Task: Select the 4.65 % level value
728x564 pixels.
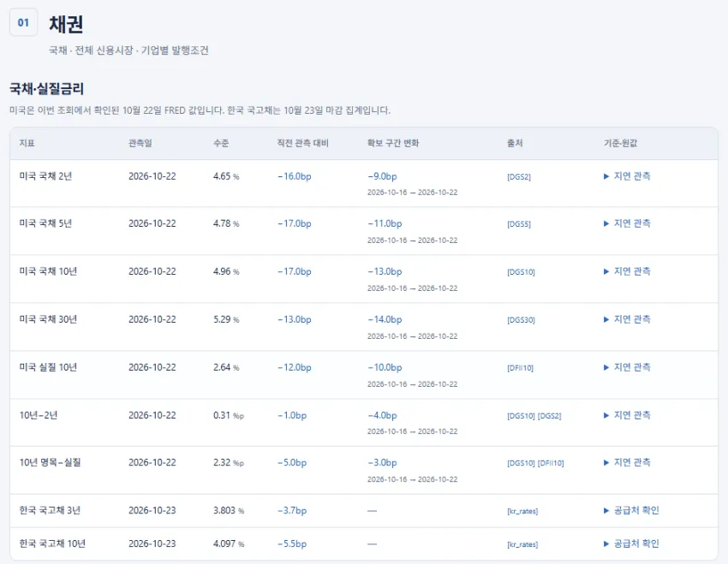Action: click(226, 176)
